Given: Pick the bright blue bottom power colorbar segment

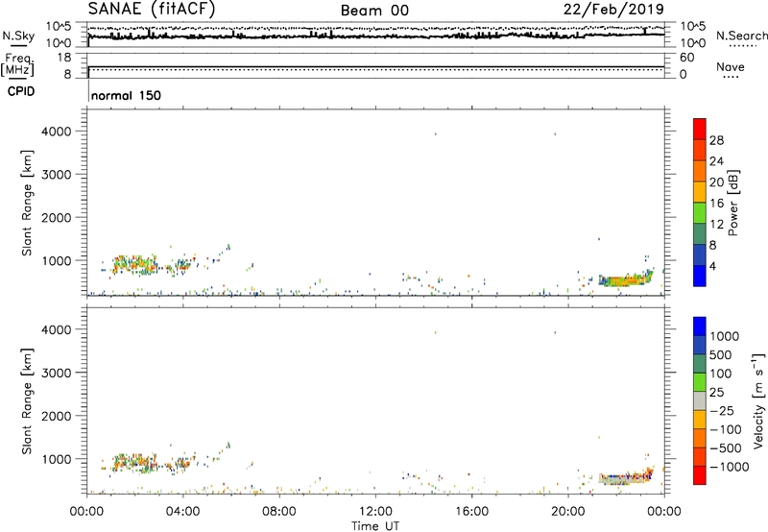Looking at the screenshot, I should 700,276.
